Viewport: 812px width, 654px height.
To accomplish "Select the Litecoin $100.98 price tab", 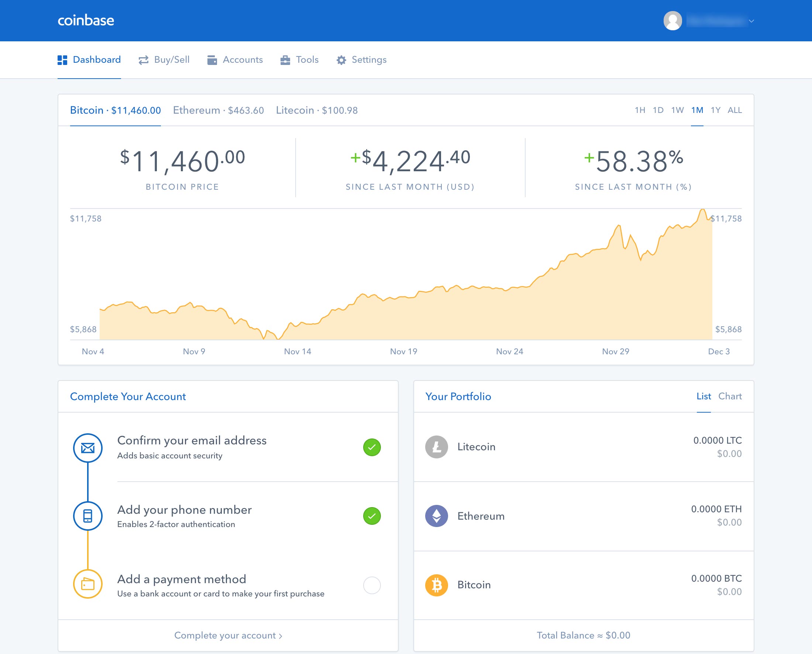I will tap(317, 110).
